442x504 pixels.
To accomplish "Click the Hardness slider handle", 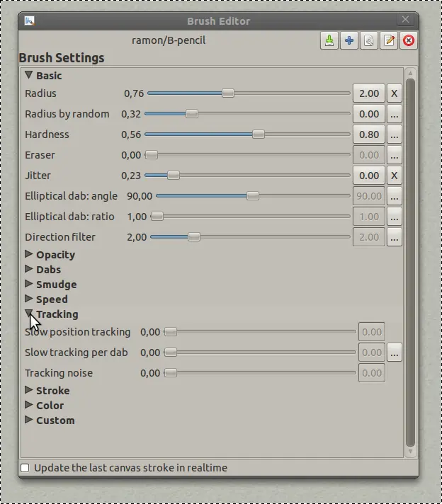I will 259,134.
